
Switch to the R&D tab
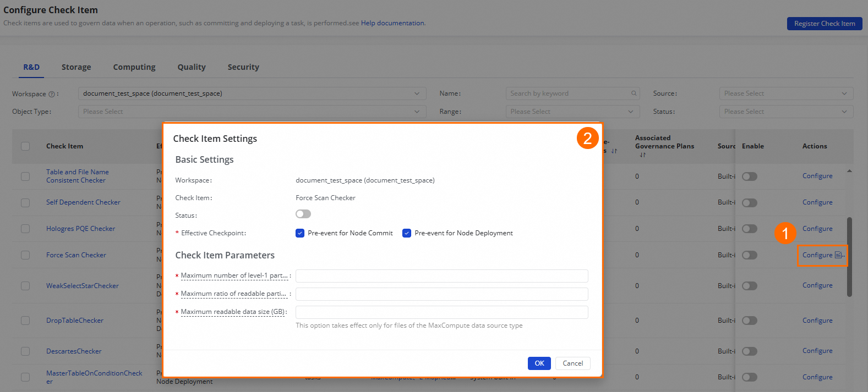click(31, 67)
